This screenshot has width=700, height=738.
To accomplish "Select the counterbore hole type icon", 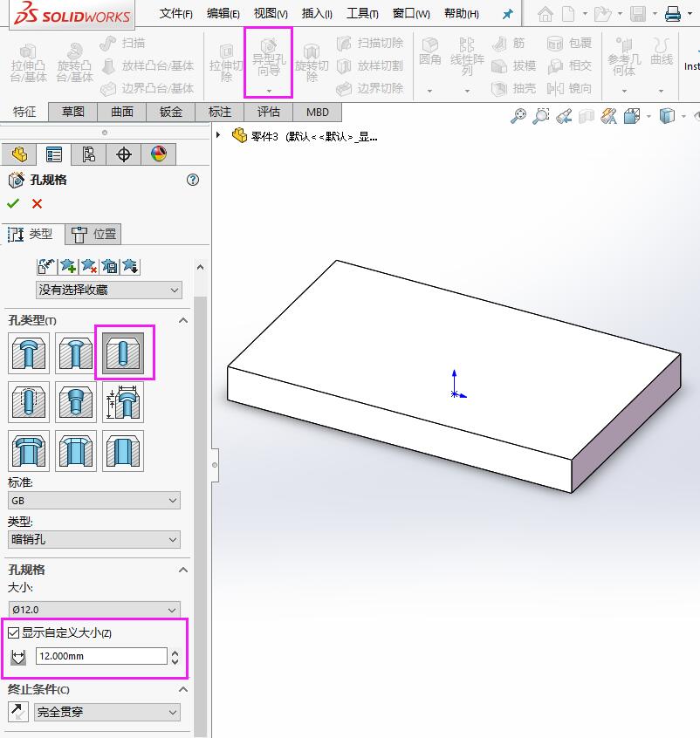I will 29,352.
